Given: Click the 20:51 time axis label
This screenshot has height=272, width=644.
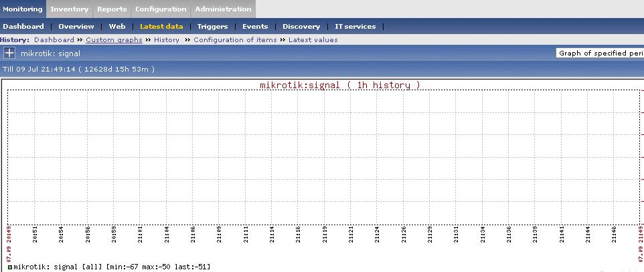Looking at the screenshot, I should pyautogui.click(x=35, y=234).
